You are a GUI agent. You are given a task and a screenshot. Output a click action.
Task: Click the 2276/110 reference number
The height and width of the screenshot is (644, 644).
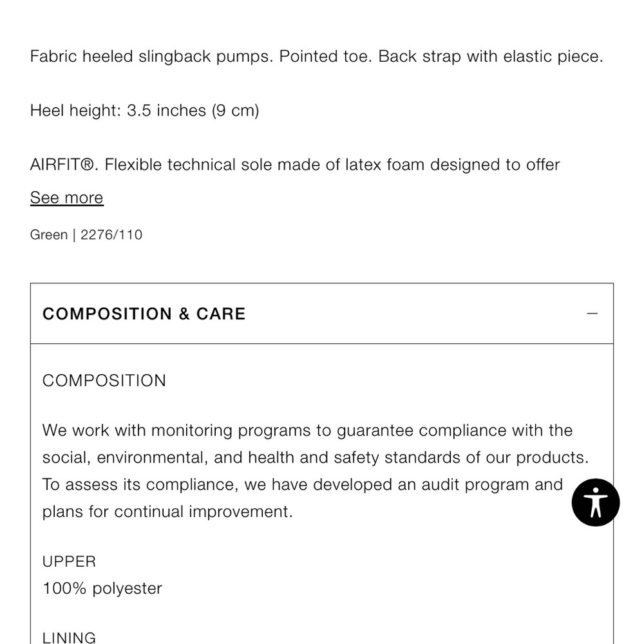[x=111, y=234]
